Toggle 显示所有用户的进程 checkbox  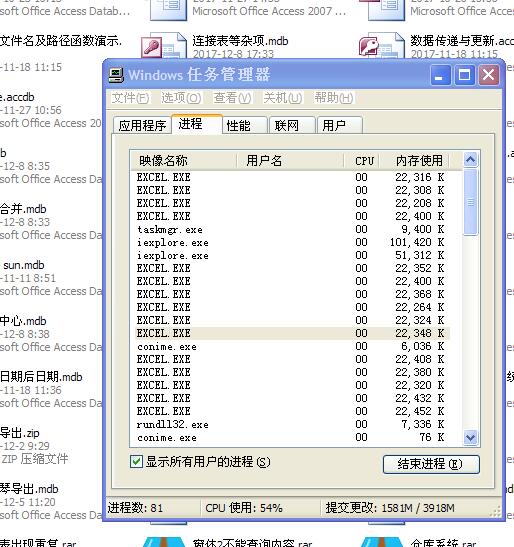click(136, 462)
